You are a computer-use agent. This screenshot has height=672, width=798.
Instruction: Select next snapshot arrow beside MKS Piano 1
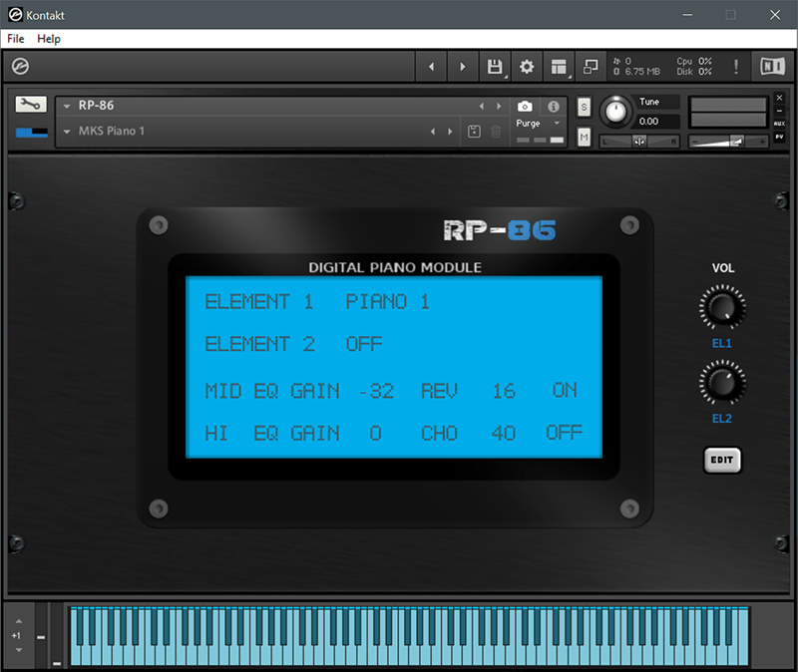click(x=450, y=132)
